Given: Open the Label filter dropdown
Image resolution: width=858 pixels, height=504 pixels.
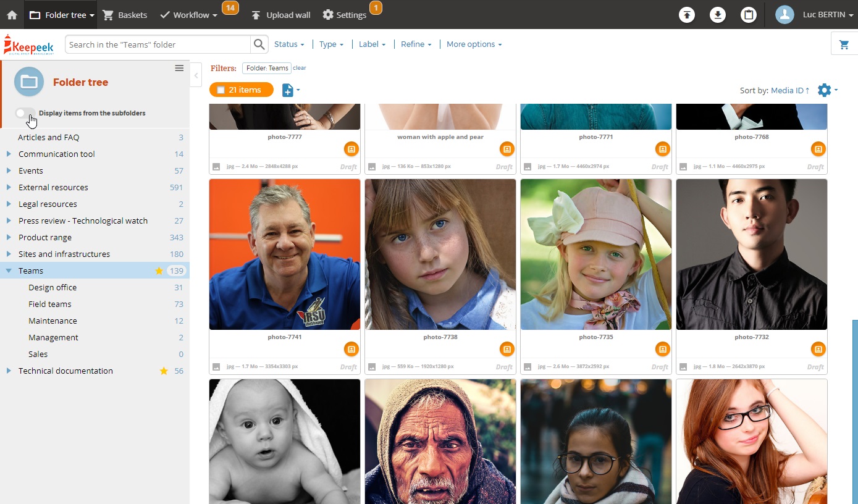Looking at the screenshot, I should (x=372, y=44).
